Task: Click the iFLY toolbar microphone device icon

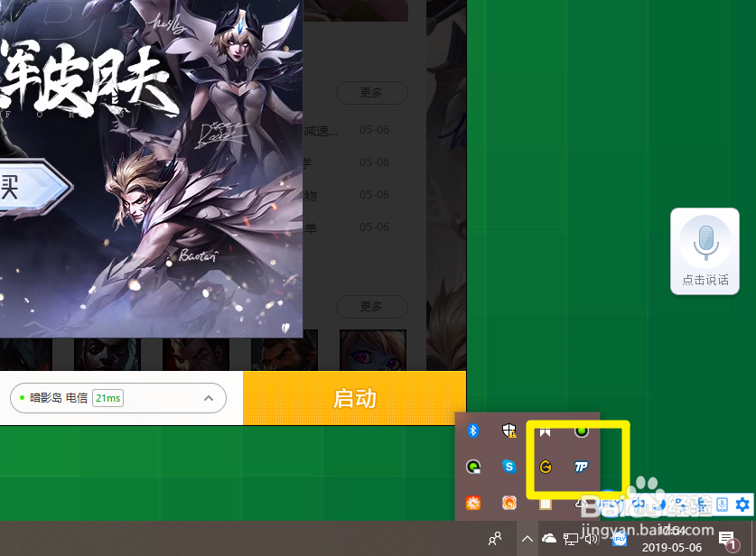Action: pyautogui.click(x=722, y=505)
